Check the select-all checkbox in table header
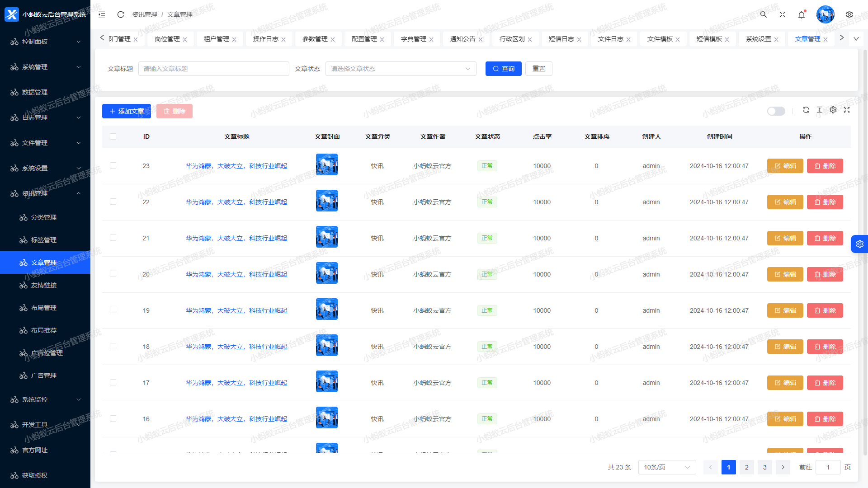The image size is (868, 488). pos(113,136)
